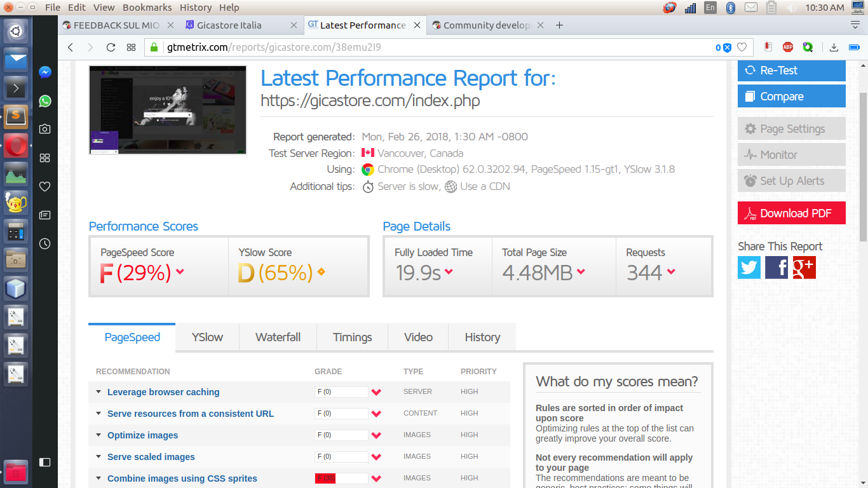Share this report on Google+
The image size is (868, 488).
tap(804, 268)
